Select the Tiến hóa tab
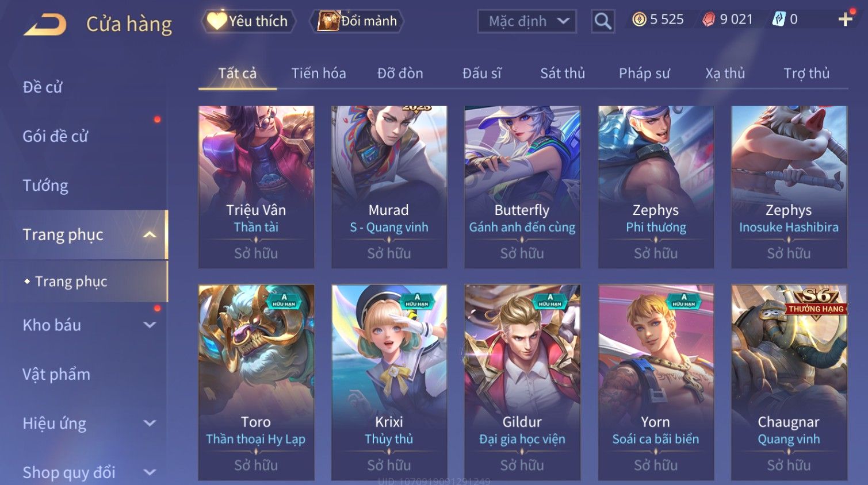The image size is (868, 485). pyautogui.click(x=319, y=73)
